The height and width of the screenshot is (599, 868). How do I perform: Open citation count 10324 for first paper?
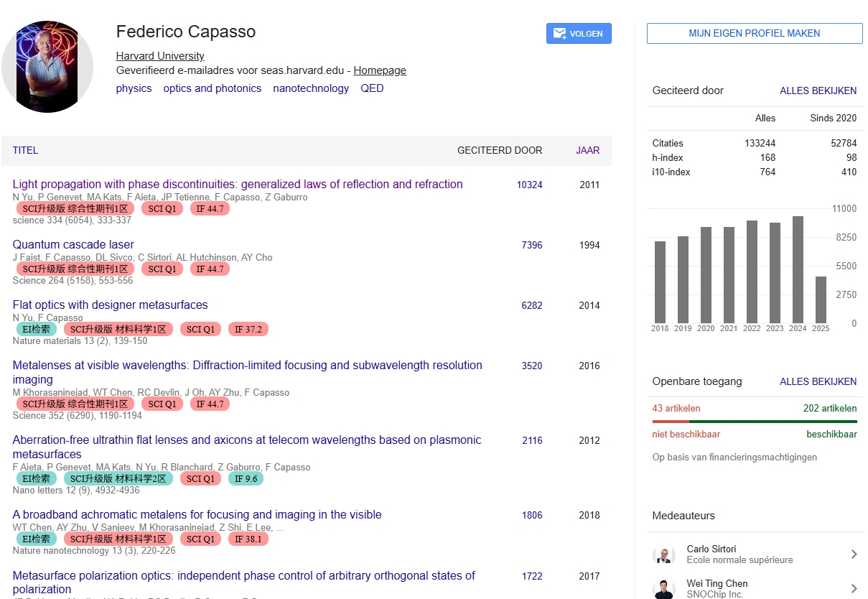pyautogui.click(x=529, y=185)
